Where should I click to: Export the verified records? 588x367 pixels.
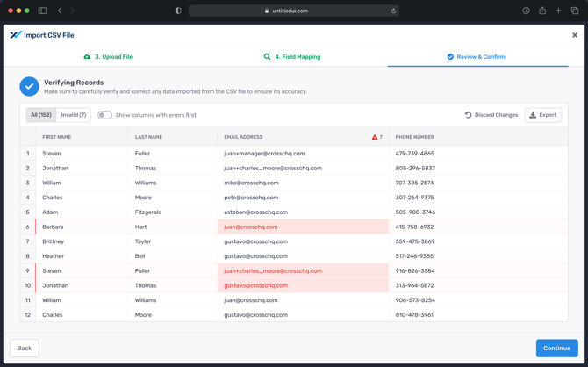542,115
